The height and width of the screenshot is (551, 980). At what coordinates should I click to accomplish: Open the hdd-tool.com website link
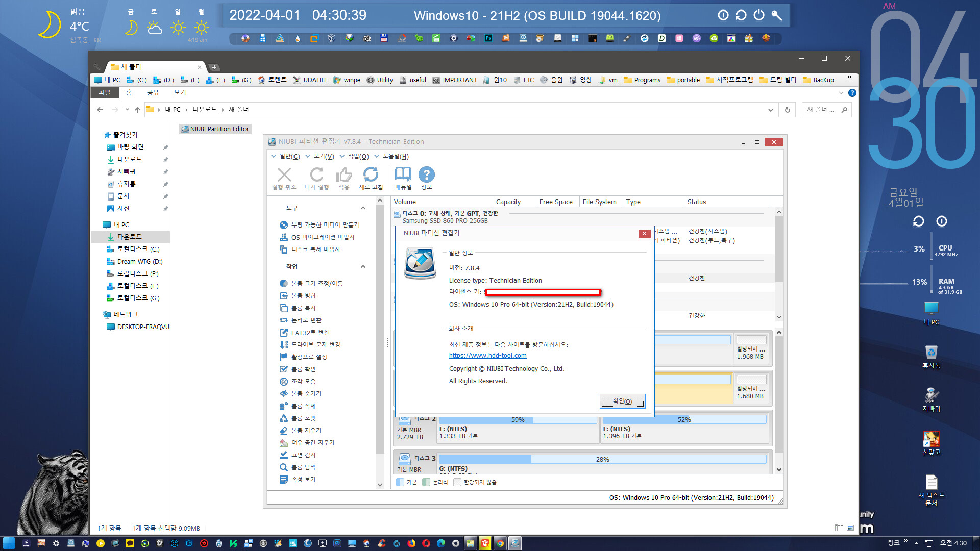pos(487,356)
